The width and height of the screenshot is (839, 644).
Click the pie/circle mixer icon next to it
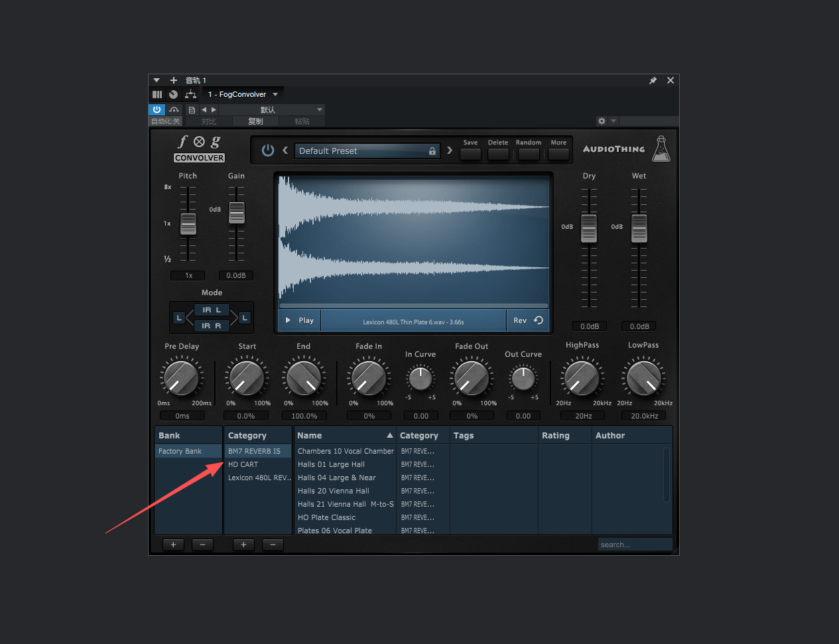coord(172,94)
